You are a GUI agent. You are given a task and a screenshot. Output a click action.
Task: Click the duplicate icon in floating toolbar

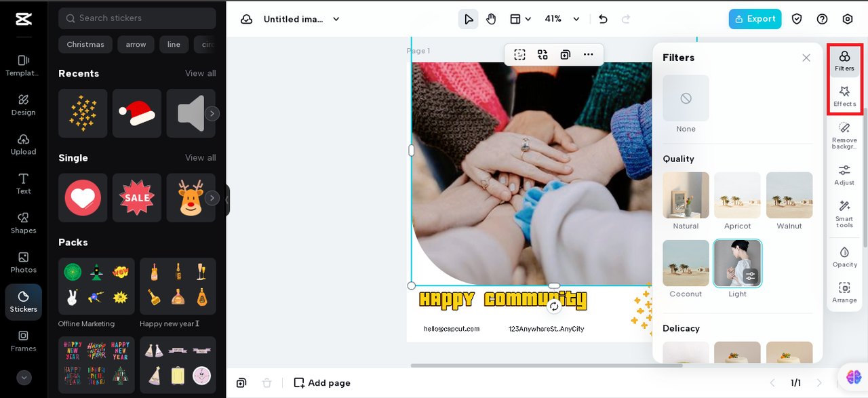(x=565, y=54)
